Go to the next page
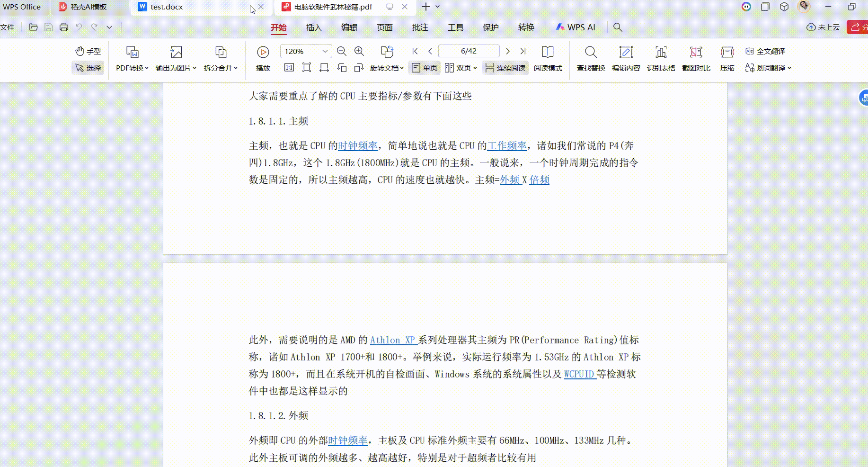The width and height of the screenshot is (868, 467). 508,51
